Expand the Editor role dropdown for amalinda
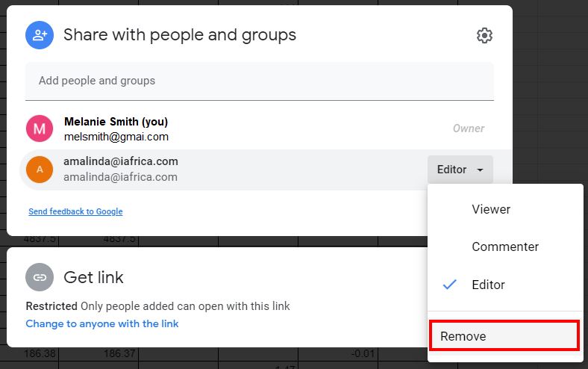This screenshot has height=369, width=588. pos(460,170)
